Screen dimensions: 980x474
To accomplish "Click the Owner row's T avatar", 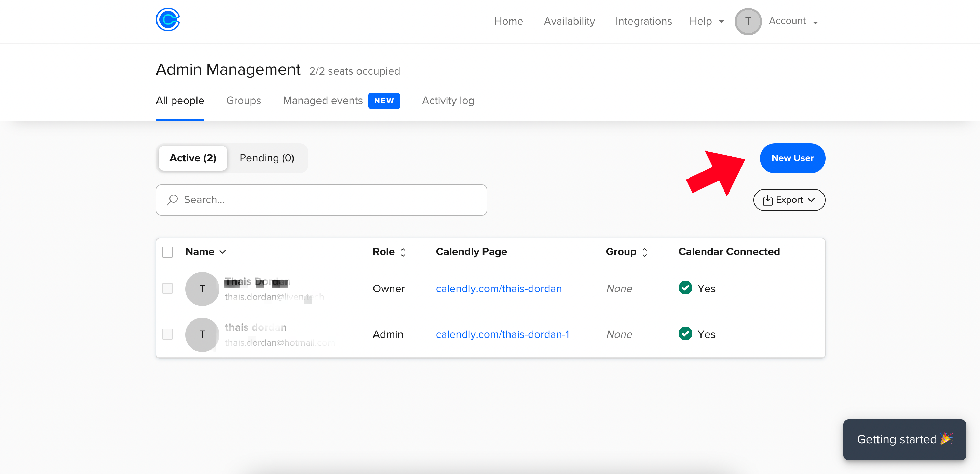I will point(202,289).
